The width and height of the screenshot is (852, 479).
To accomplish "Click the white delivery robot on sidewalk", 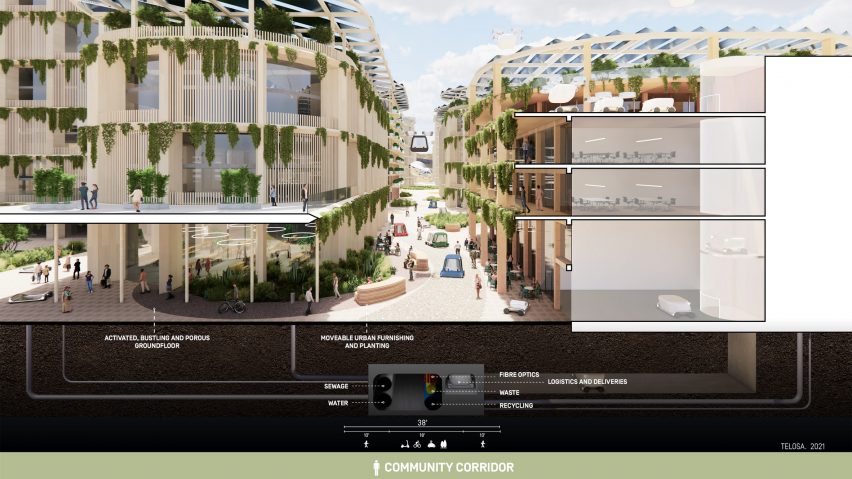I will [516, 308].
